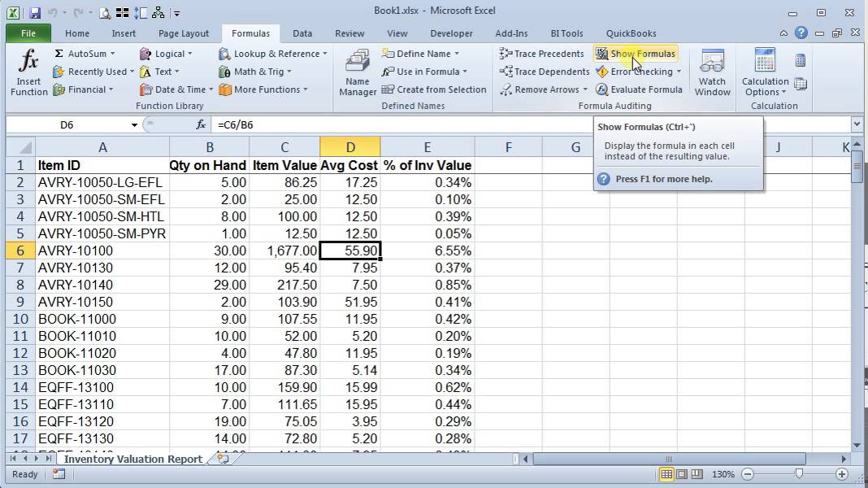Viewport: 868px width, 488px height.
Task: Click the Help question mark icon
Action: click(x=801, y=33)
